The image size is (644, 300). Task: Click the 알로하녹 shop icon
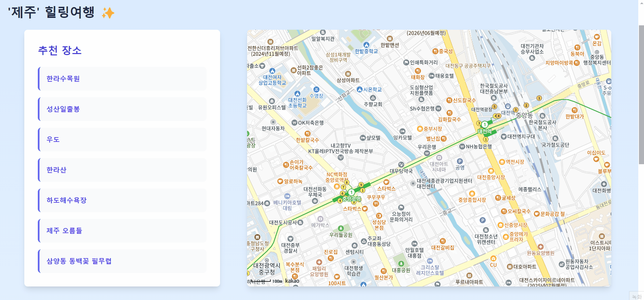(280, 181)
